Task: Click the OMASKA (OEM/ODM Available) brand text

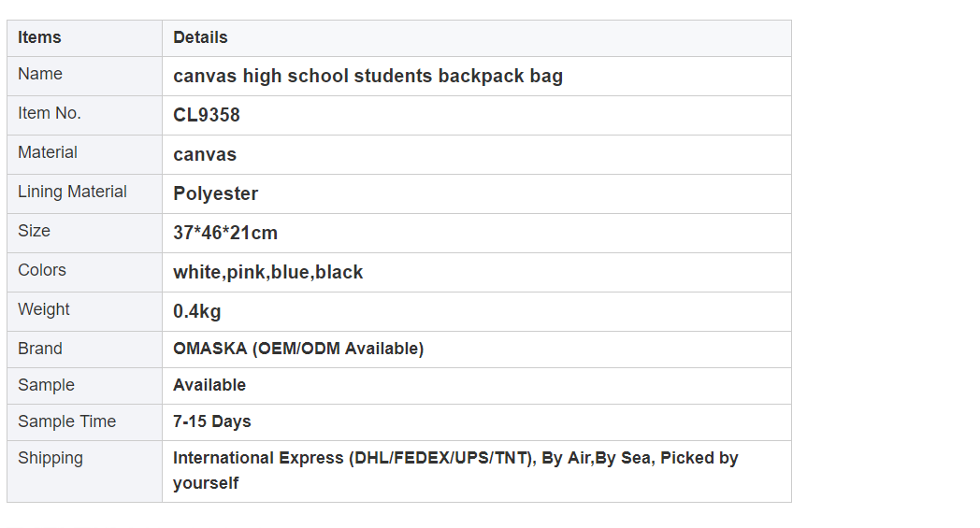Action: [298, 349]
